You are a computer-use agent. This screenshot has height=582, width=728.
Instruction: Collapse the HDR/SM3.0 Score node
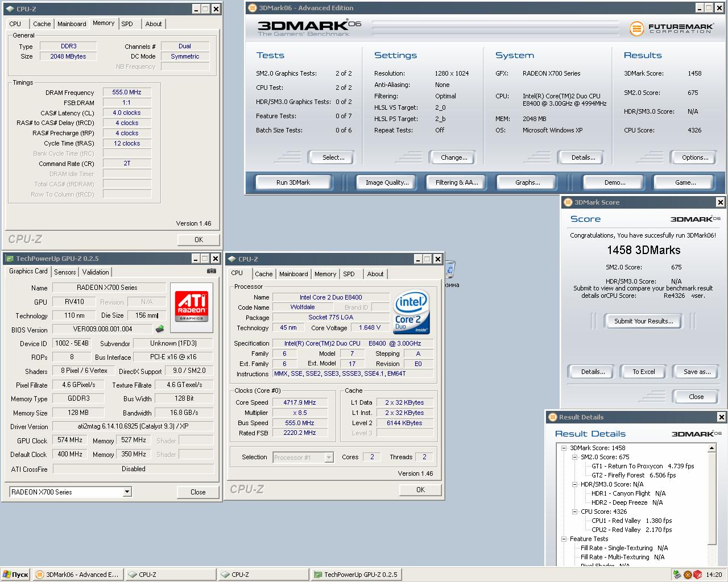point(575,484)
